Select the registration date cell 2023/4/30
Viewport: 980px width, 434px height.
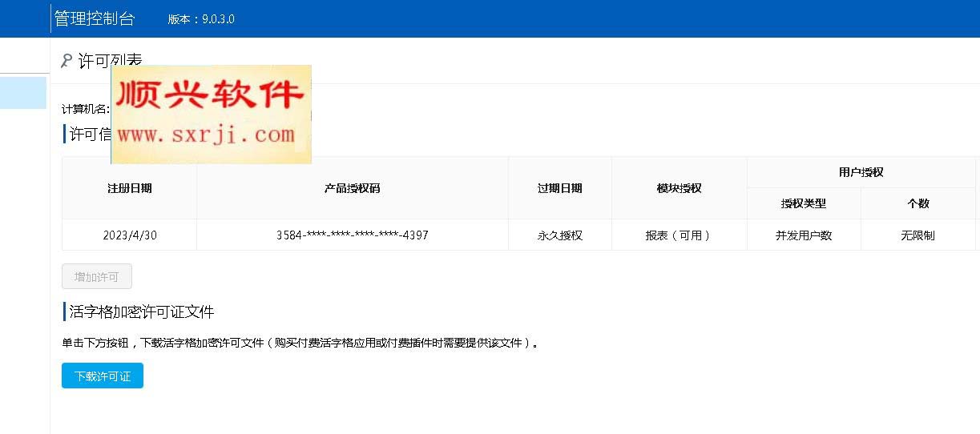click(129, 235)
